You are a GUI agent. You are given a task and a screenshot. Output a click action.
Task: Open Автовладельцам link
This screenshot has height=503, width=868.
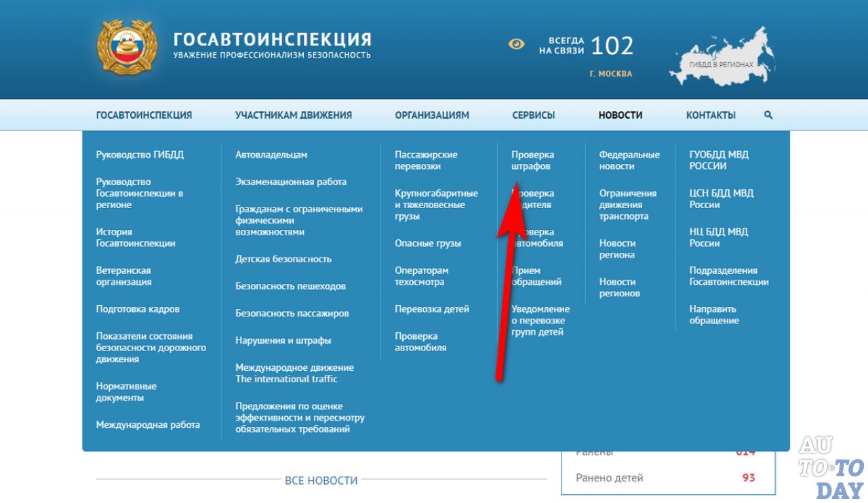pos(271,155)
